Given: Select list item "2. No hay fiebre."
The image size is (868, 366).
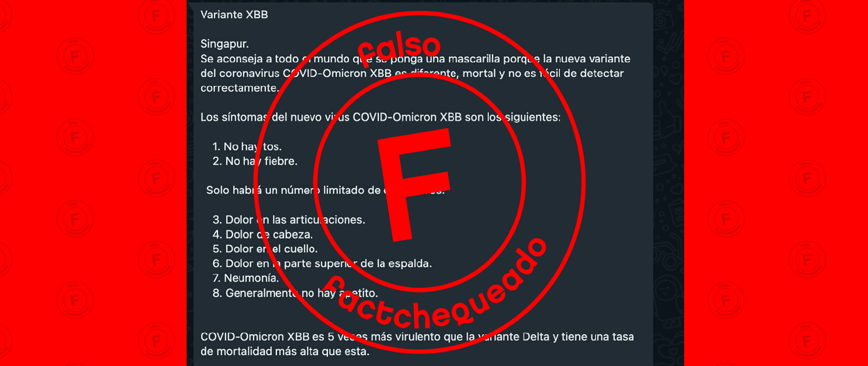Looking at the screenshot, I should (255, 161).
